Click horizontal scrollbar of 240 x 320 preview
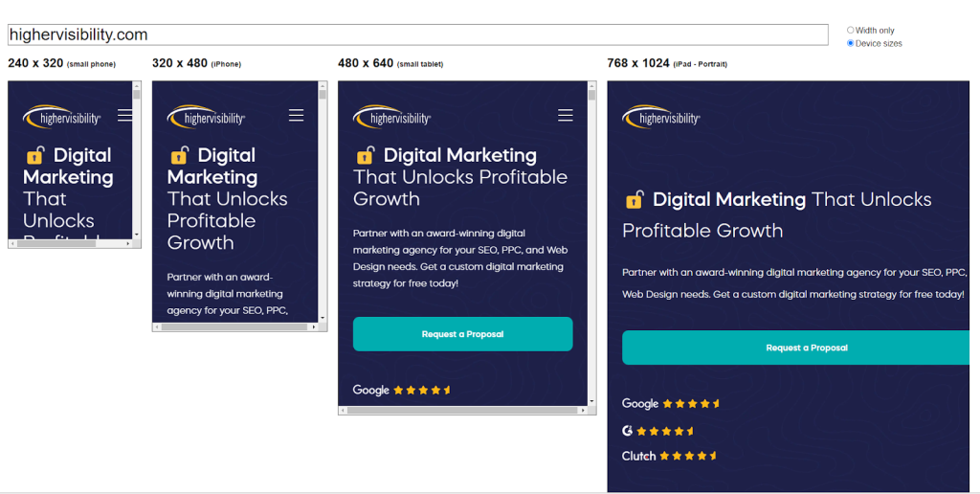Image resolution: width=980 pixels, height=494 pixels. [57, 244]
